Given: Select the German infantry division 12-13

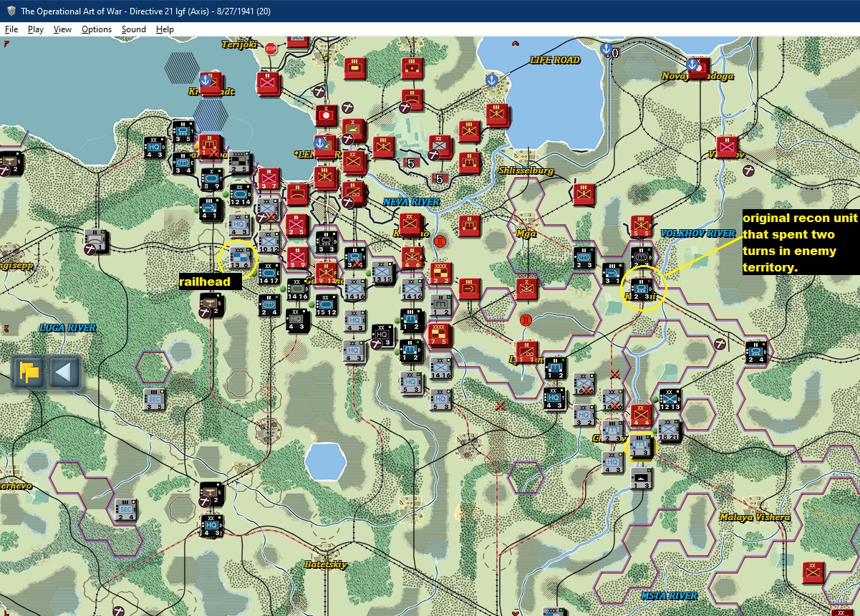Looking at the screenshot, I should [x=669, y=400].
